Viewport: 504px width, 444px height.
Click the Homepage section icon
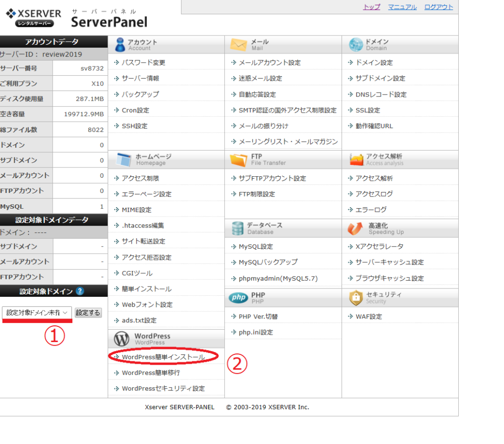click(124, 159)
